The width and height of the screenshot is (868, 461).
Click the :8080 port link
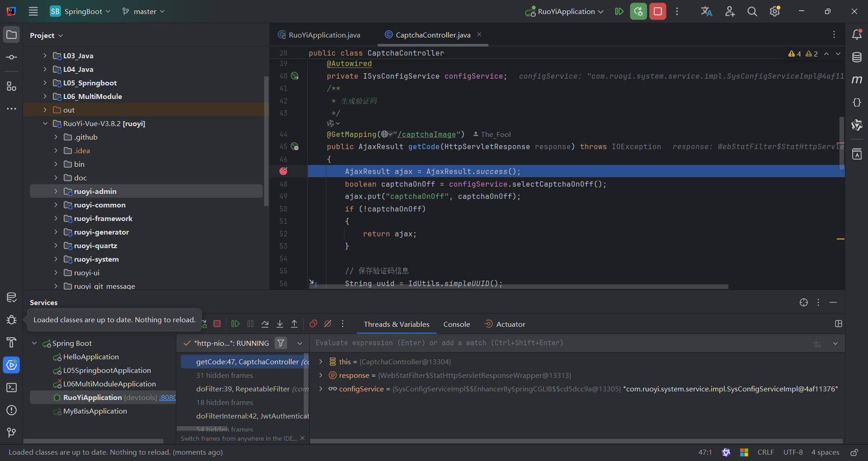168,398
